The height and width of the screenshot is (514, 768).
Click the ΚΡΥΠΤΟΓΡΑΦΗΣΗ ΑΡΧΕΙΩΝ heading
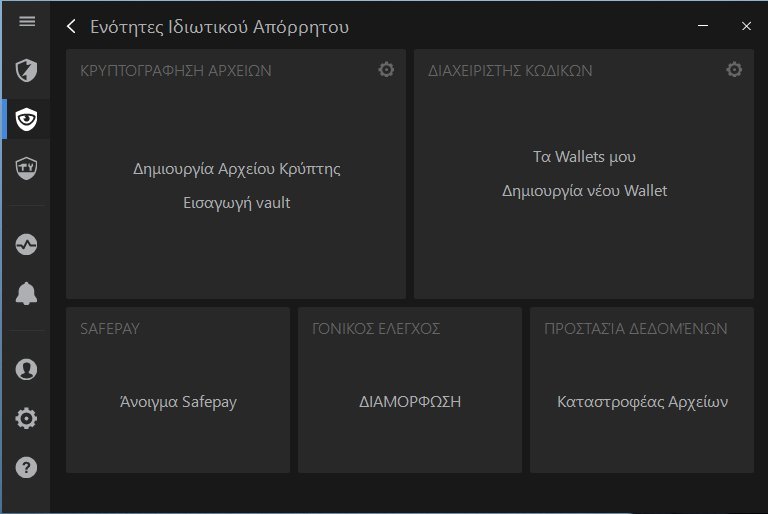[176, 71]
